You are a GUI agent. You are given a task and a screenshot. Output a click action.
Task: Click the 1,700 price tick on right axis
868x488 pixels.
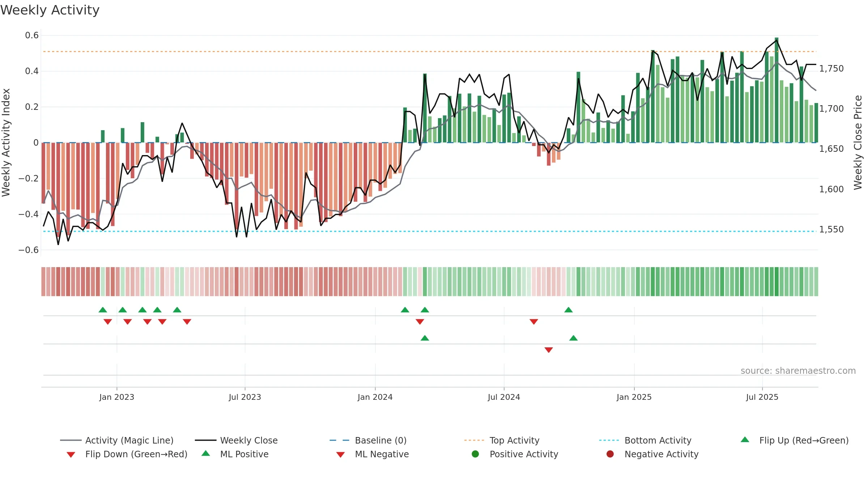[831, 109]
